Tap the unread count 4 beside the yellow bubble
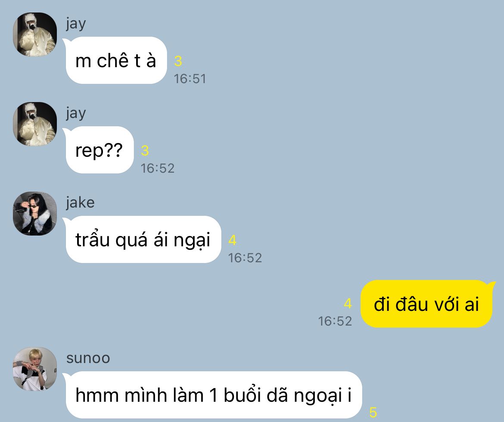 [x=348, y=304]
